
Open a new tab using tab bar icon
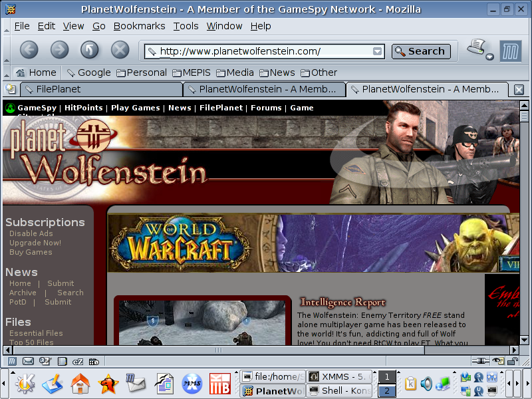click(11, 89)
